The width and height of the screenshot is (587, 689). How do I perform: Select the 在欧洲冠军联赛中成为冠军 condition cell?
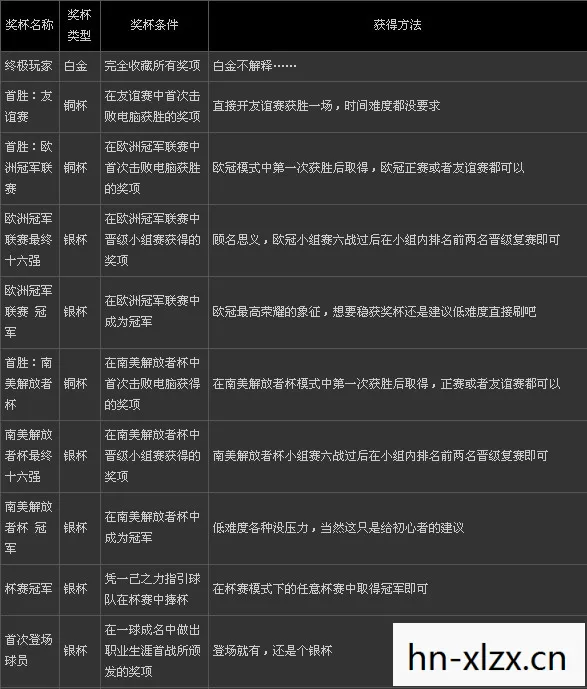tap(154, 312)
